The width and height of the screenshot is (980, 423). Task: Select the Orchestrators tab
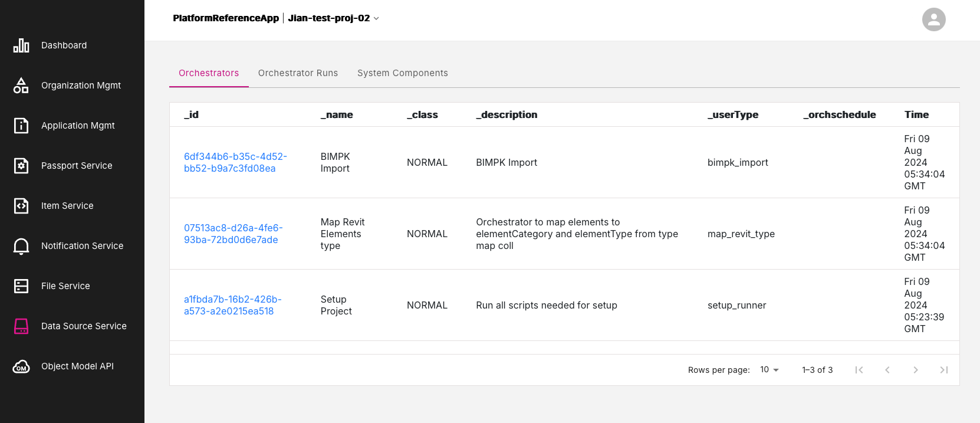pyautogui.click(x=209, y=73)
